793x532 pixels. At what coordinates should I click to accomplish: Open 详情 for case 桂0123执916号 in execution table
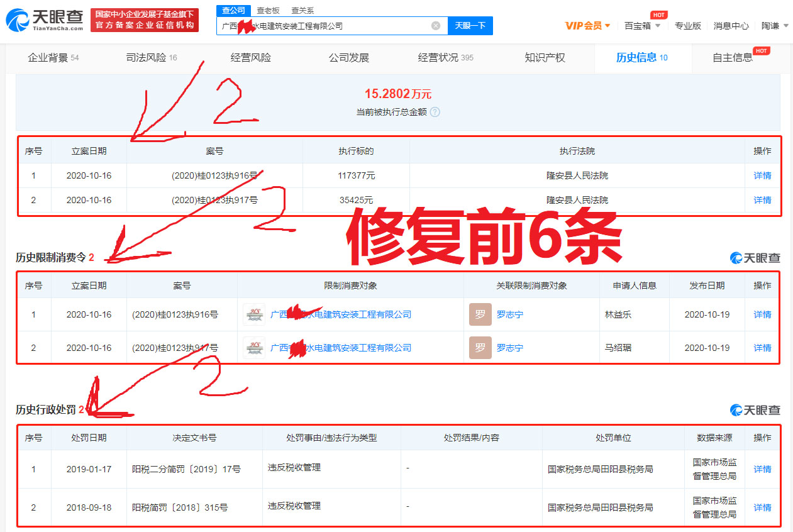click(762, 175)
